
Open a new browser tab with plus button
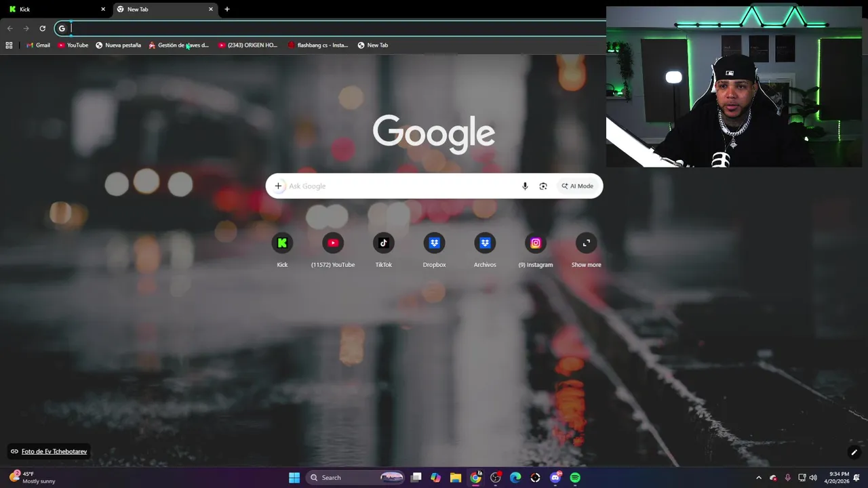[x=227, y=9]
